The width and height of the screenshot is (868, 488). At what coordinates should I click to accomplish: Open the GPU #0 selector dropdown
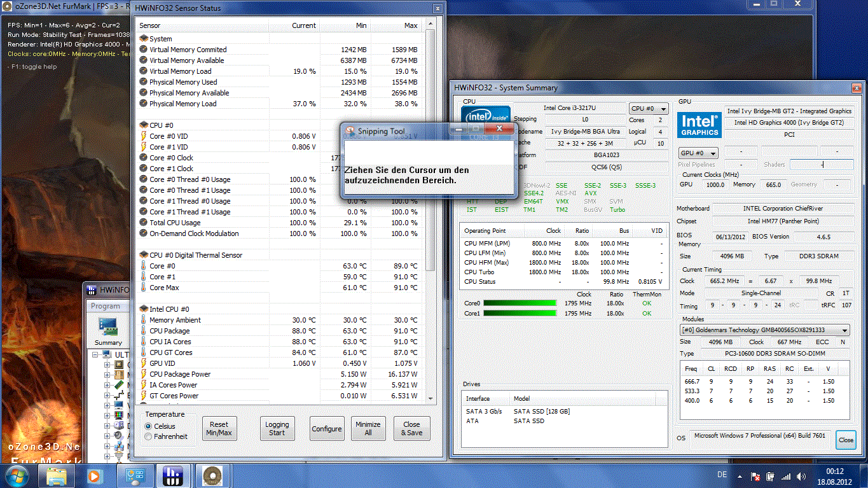point(698,153)
